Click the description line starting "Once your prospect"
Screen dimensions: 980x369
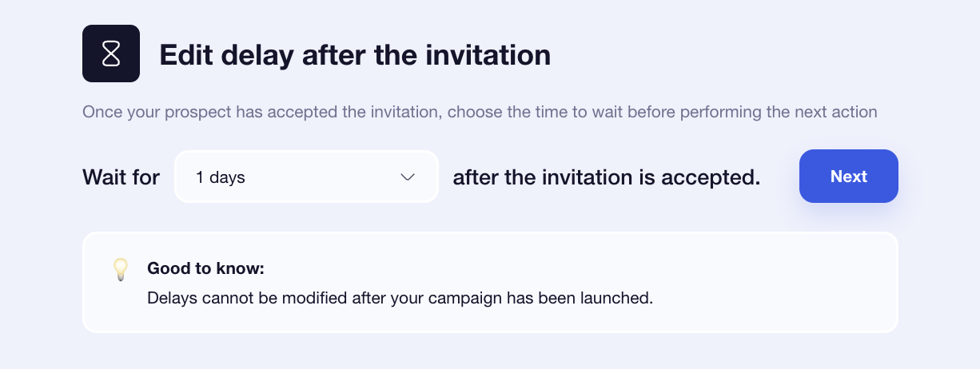[480, 112]
